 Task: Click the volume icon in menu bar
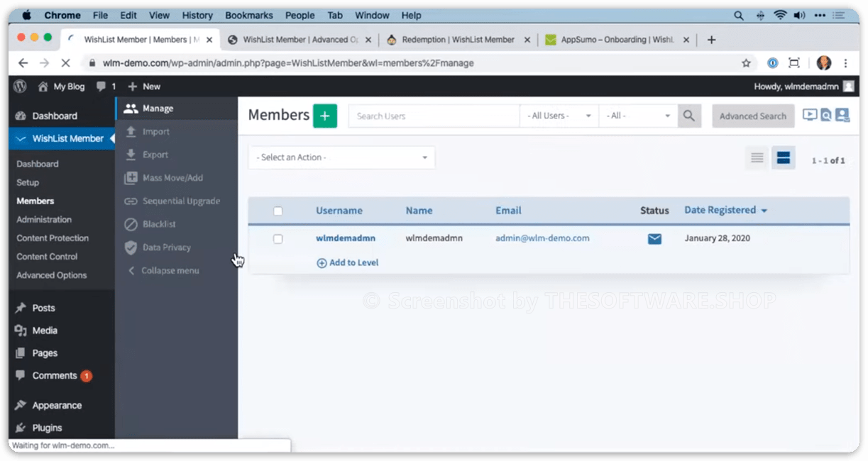(x=800, y=16)
